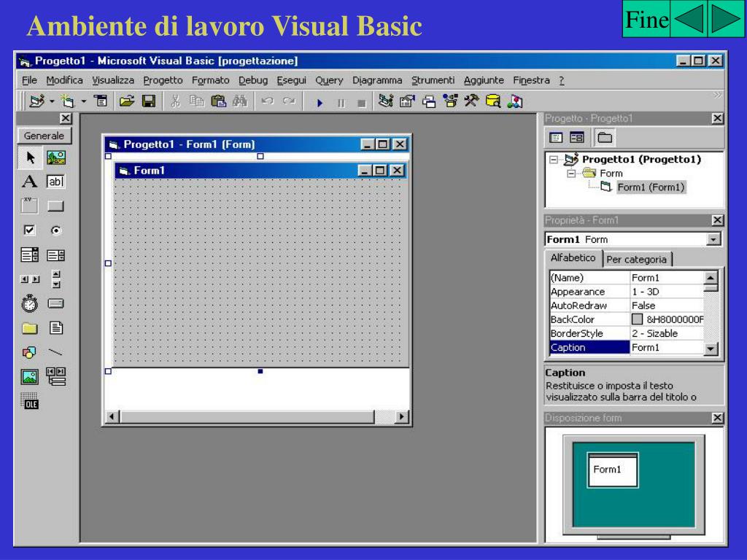Go to previous slide with left arrow
The width and height of the screenshot is (747, 560).
click(689, 20)
